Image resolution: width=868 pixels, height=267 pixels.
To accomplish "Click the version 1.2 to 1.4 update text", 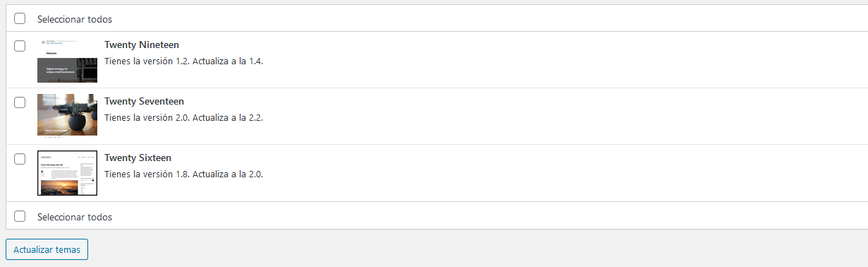I will pos(184,61).
